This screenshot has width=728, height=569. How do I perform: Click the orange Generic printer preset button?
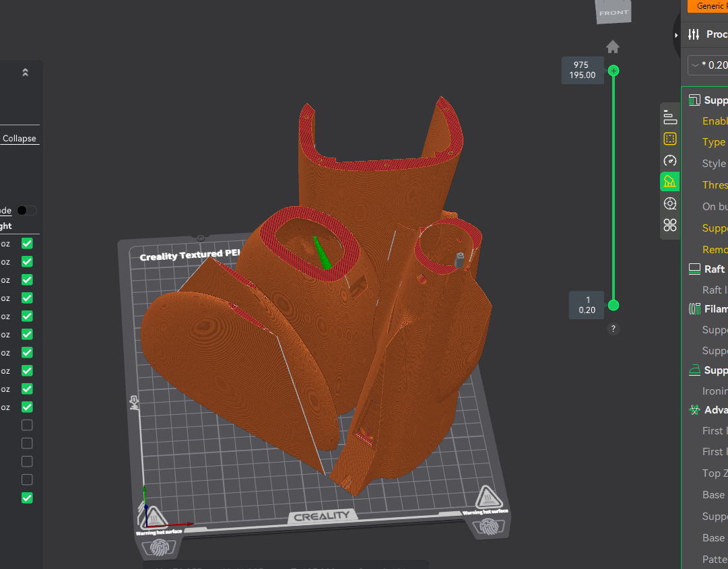click(x=707, y=6)
